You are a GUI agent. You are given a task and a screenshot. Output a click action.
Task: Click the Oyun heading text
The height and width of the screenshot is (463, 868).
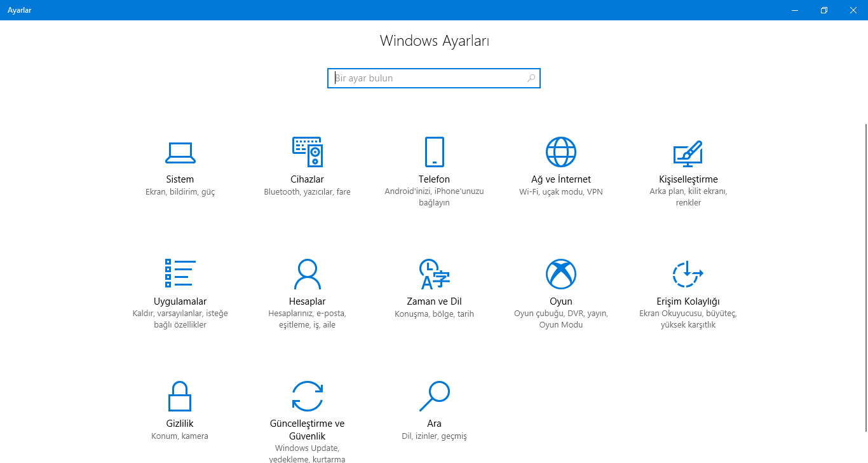pos(561,301)
